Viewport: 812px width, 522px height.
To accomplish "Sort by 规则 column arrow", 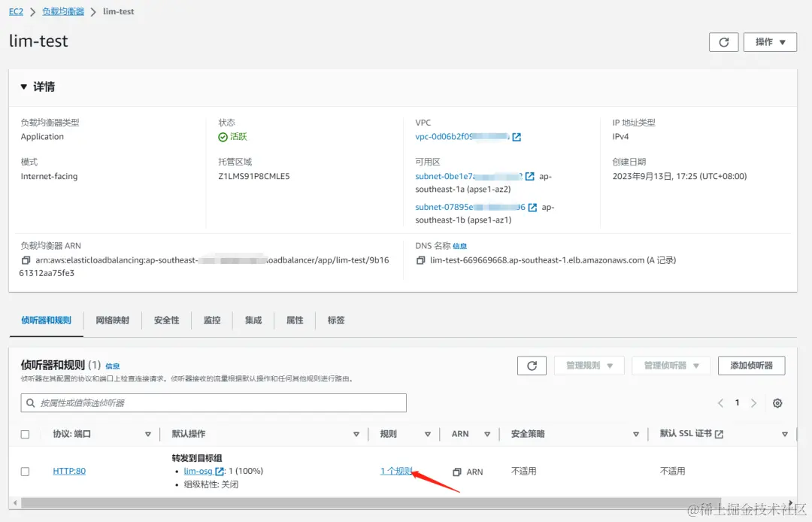I will 428,435.
